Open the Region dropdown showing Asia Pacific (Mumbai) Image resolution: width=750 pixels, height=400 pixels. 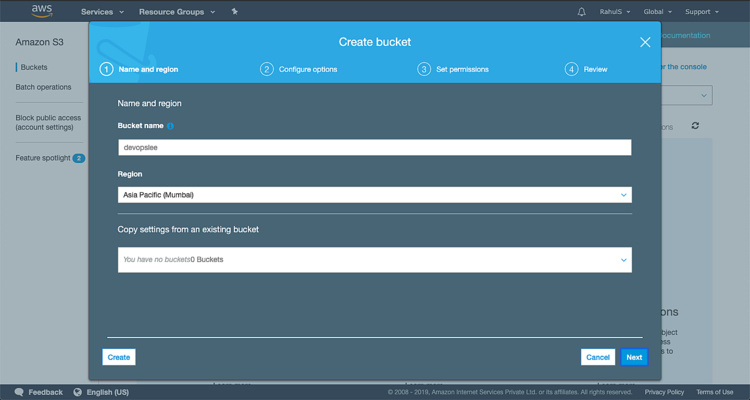(374, 195)
